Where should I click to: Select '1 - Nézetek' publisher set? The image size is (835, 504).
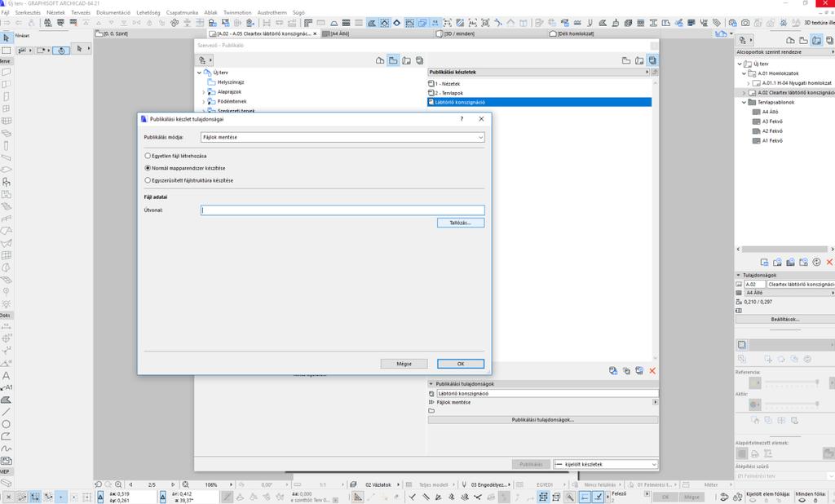448,84
